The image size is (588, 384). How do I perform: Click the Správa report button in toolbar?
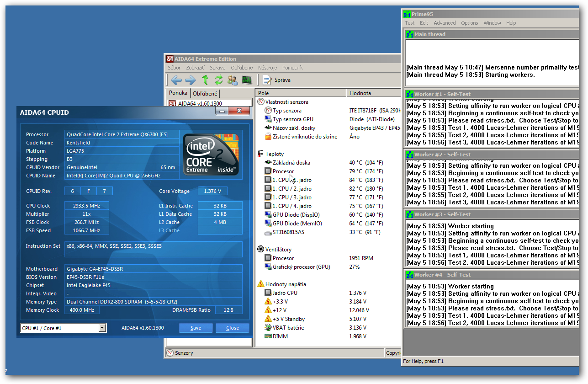pos(277,80)
